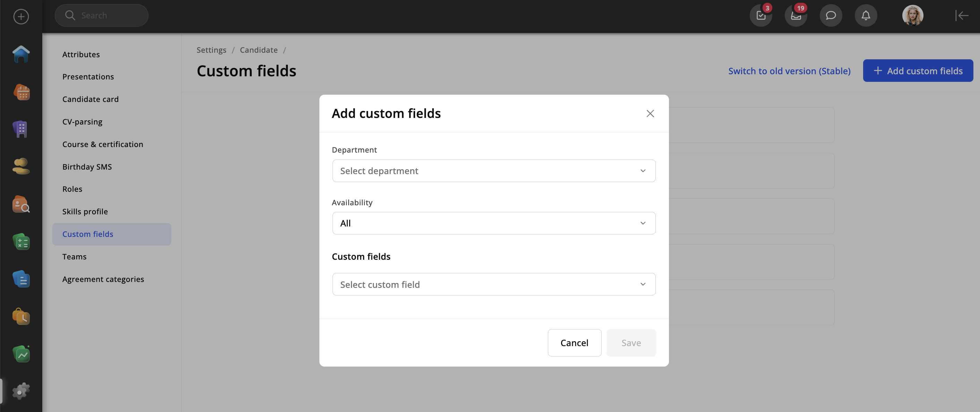Click the home icon in sidebar
This screenshot has height=412, width=980.
click(x=21, y=54)
